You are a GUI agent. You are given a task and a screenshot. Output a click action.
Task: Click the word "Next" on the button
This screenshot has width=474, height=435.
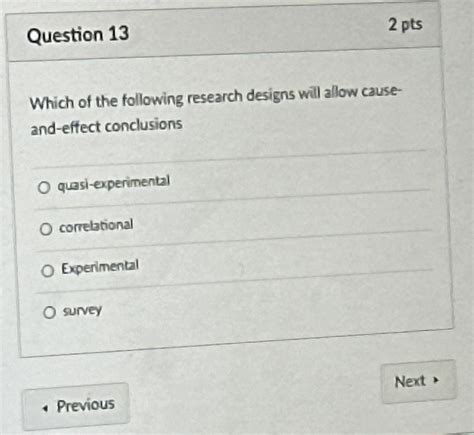pos(410,381)
